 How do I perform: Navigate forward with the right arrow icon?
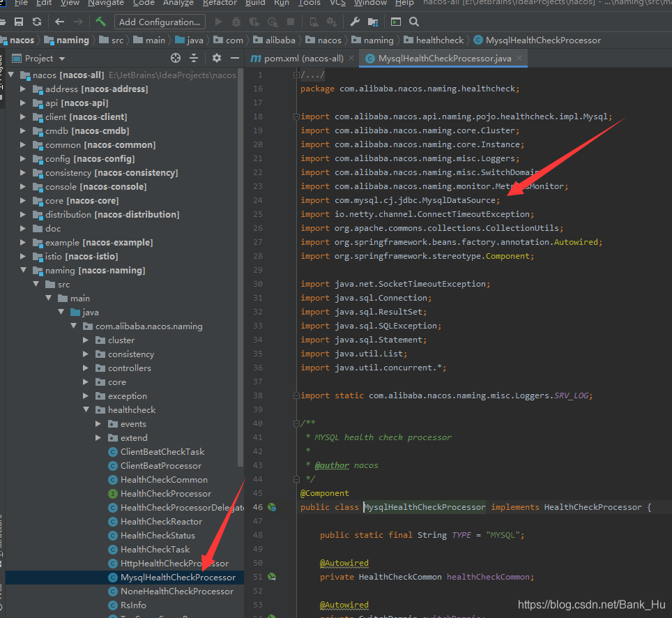78,22
